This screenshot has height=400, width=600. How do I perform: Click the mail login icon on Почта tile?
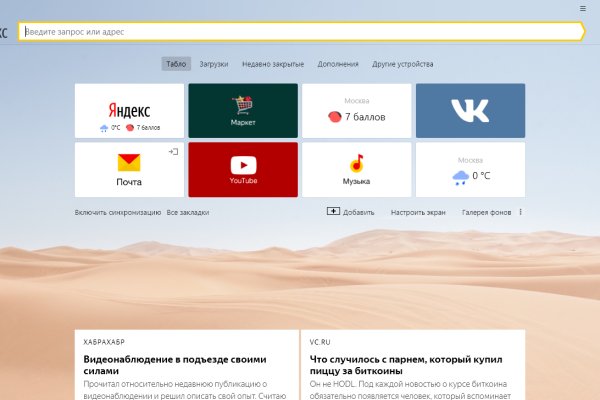pyautogui.click(x=173, y=151)
